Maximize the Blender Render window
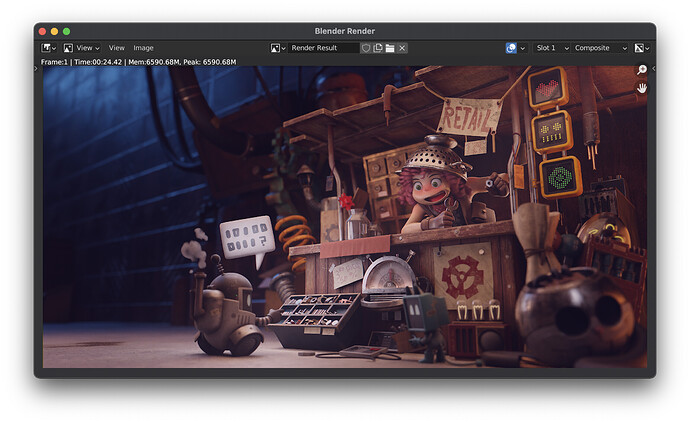 pyautogui.click(x=66, y=31)
